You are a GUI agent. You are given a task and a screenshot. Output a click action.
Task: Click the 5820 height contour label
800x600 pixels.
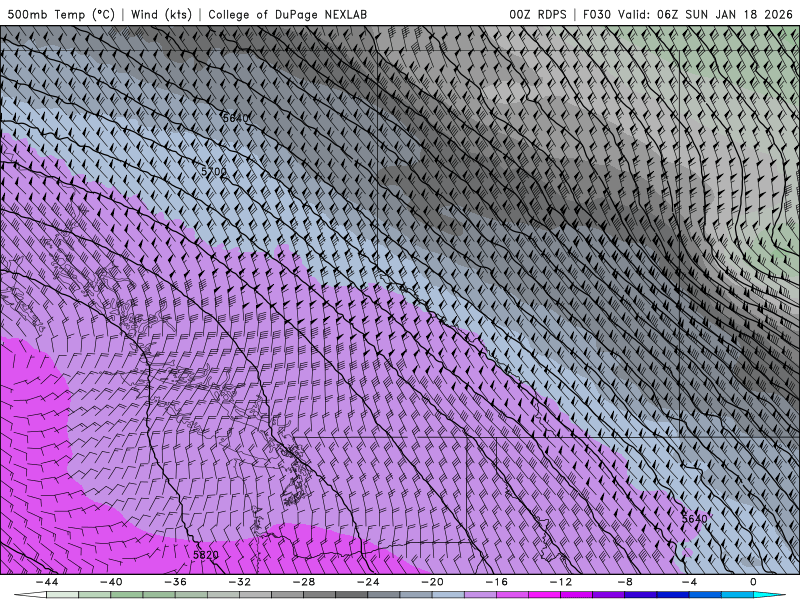coord(206,555)
